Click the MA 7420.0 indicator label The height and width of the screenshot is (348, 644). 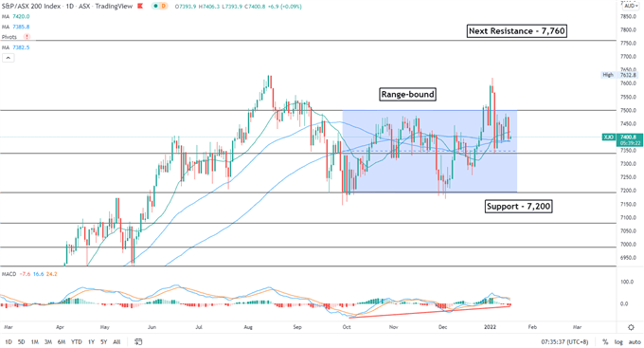coord(15,16)
